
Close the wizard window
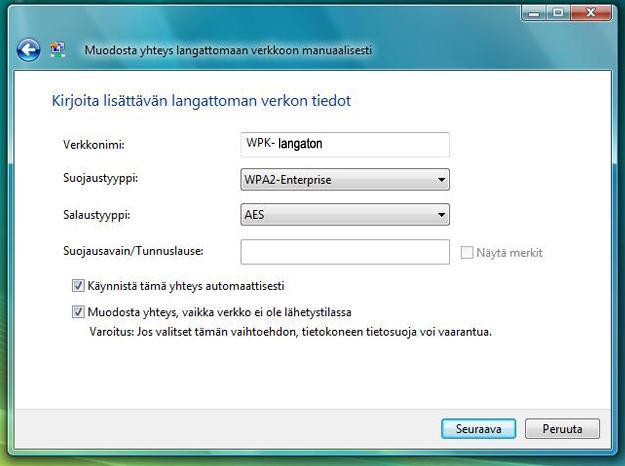pyautogui.click(x=591, y=13)
